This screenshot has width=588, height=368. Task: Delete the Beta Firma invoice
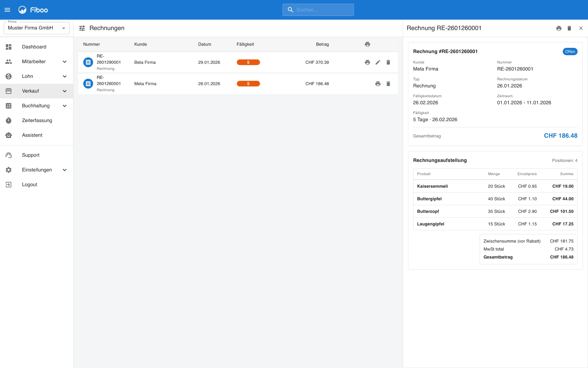[x=388, y=62]
